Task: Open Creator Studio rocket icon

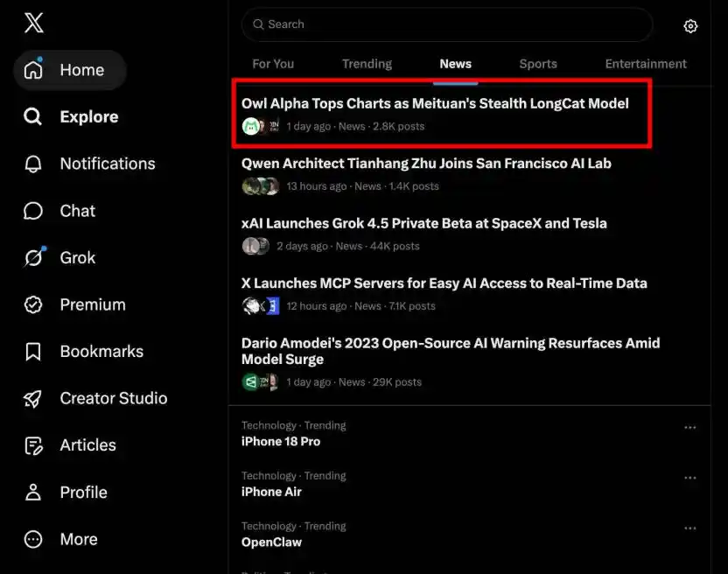Action: point(33,398)
